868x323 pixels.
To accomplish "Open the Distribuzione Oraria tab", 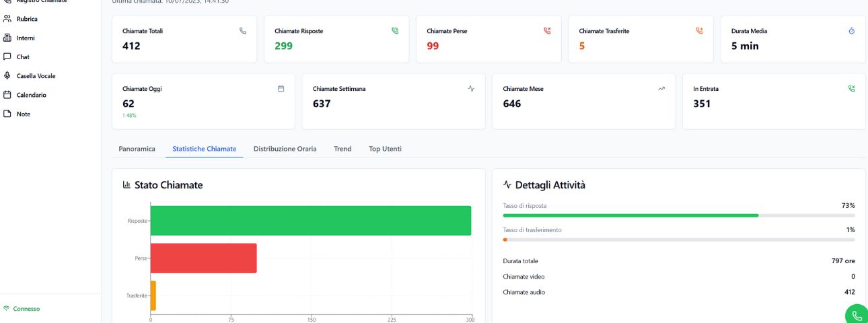I will click(x=285, y=149).
